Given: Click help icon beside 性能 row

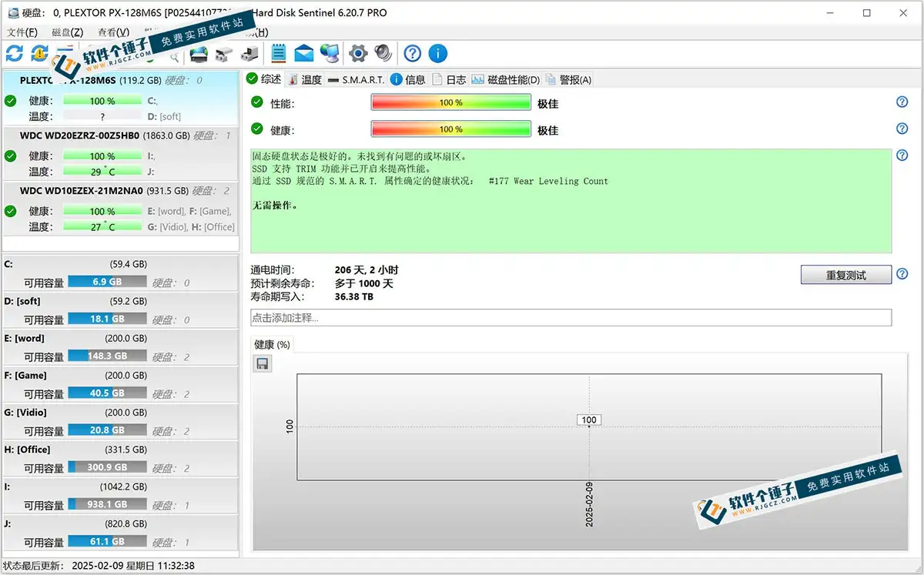Looking at the screenshot, I should [902, 102].
